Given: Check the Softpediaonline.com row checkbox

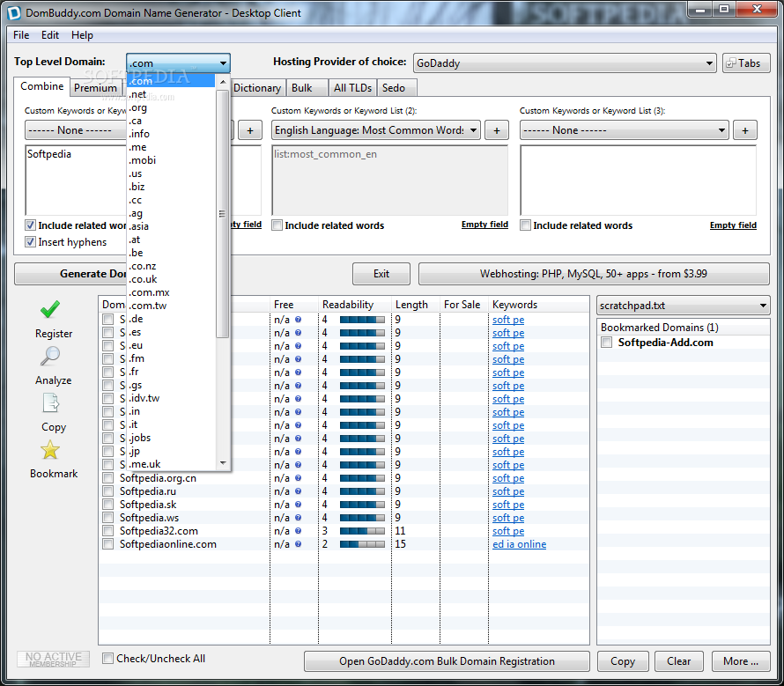Looking at the screenshot, I should click(x=108, y=544).
